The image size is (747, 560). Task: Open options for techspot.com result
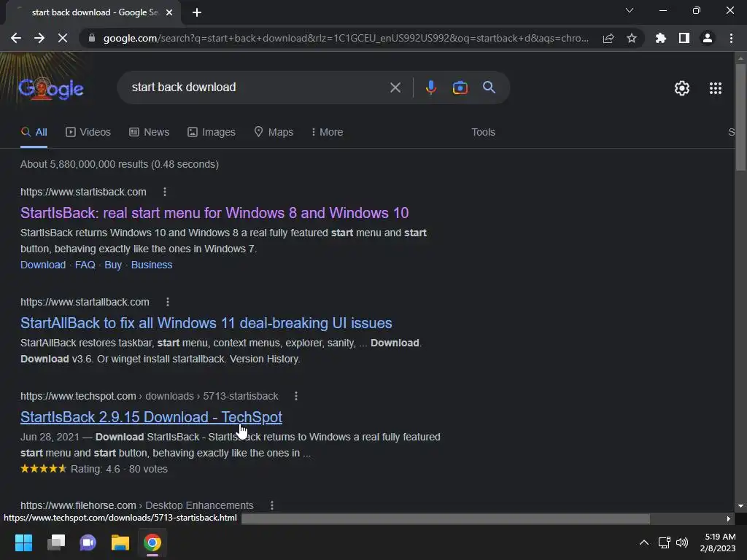[296, 396]
